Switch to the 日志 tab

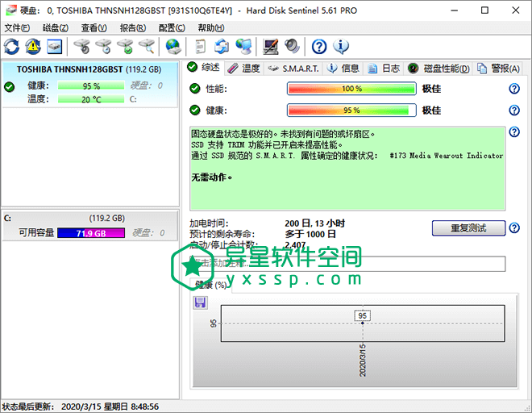[x=384, y=69]
